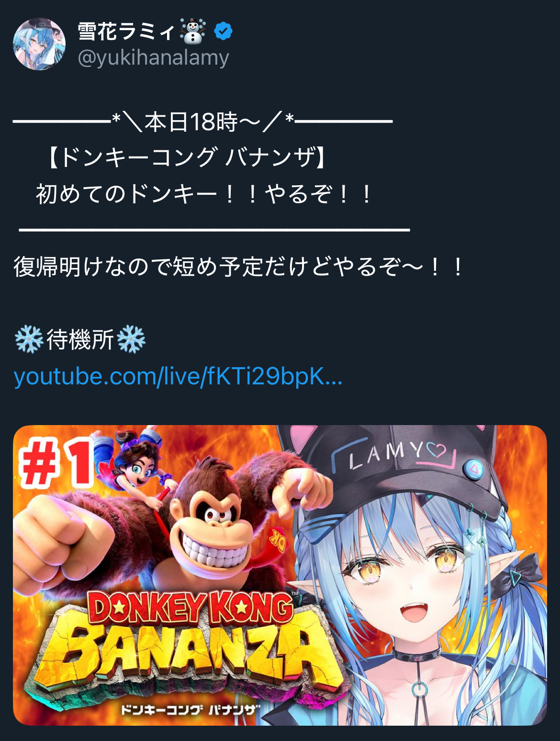Click the snowflake emoji right of 待機所

point(131,339)
